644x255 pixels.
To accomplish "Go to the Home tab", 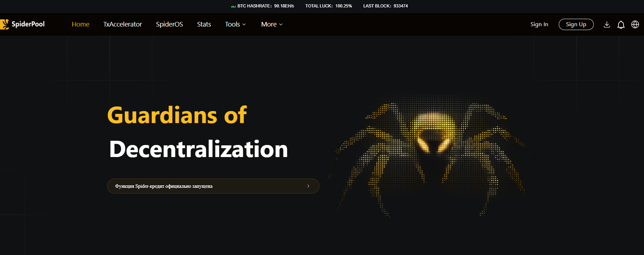I will click(80, 24).
